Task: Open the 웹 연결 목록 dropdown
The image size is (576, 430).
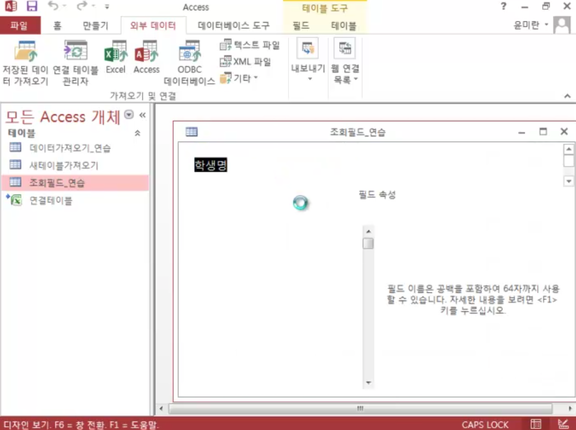Action: [x=345, y=62]
